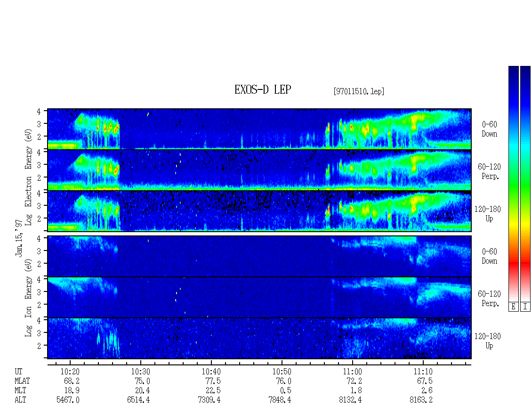Screen dimensions: 532x412
Task: Click the MLT value 22.5
Action: click(213, 390)
